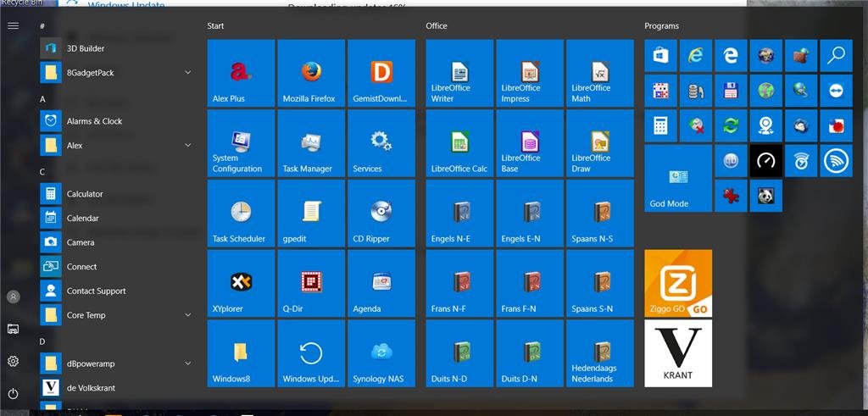
Task: Open Calendar from app list
Action: point(116,218)
